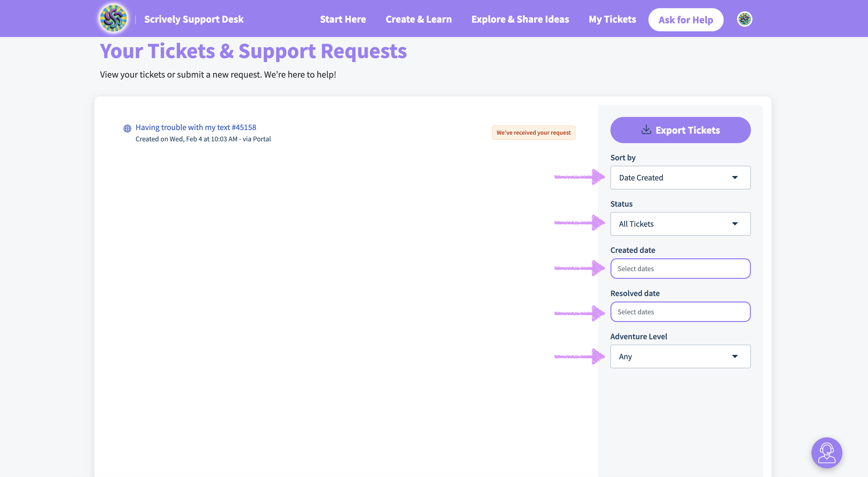Open ticket Having trouble with my text
The image size is (868, 477).
(x=195, y=127)
